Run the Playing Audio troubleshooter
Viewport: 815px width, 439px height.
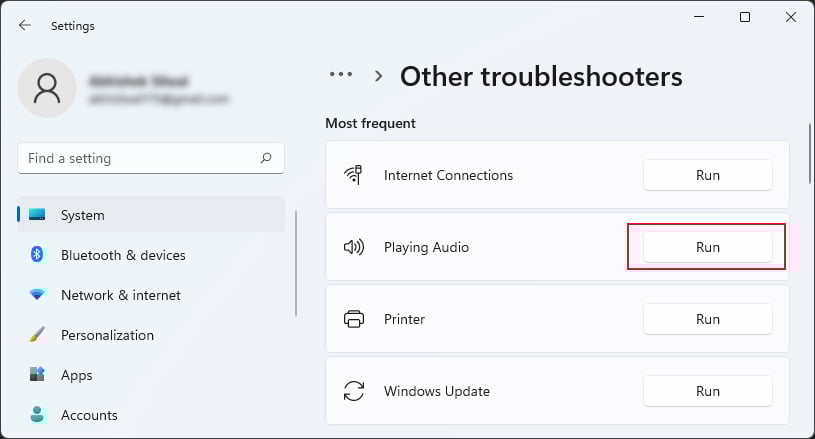pos(707,247)
